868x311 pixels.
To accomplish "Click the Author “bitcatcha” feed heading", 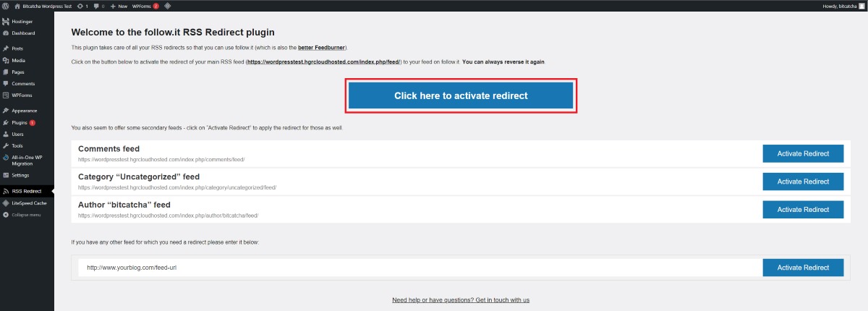I will click(124, 205).
